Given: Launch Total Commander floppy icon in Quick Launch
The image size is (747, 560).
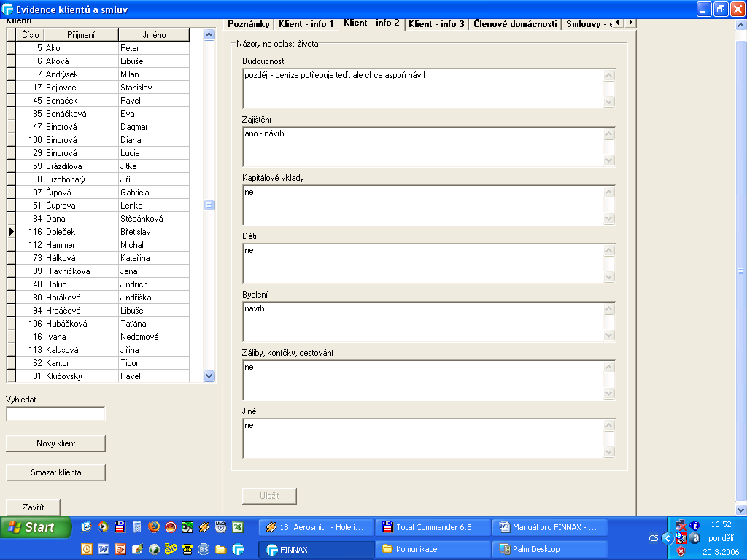Looking at the screenshot, I should (120, 526).
